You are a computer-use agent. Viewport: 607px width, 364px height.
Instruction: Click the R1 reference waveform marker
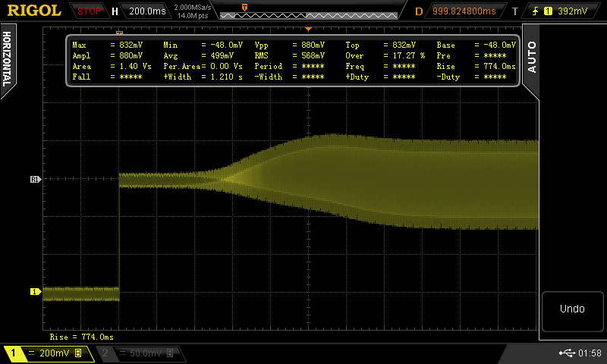[35, 180]
